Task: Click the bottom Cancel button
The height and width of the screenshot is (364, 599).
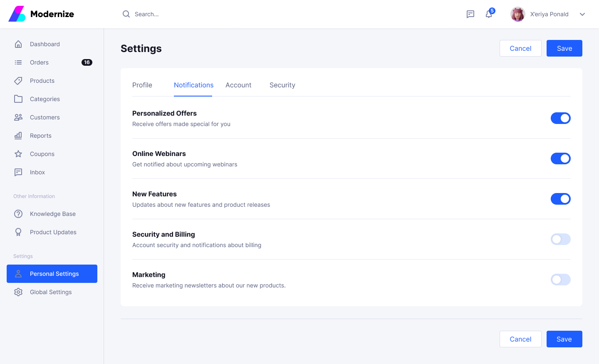Action: click(x=520, y=339)
